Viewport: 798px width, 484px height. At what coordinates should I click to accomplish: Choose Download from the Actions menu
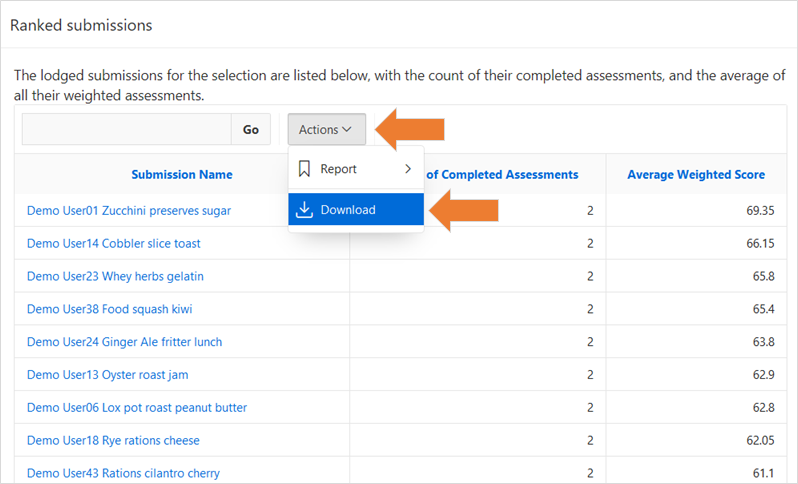348,210
